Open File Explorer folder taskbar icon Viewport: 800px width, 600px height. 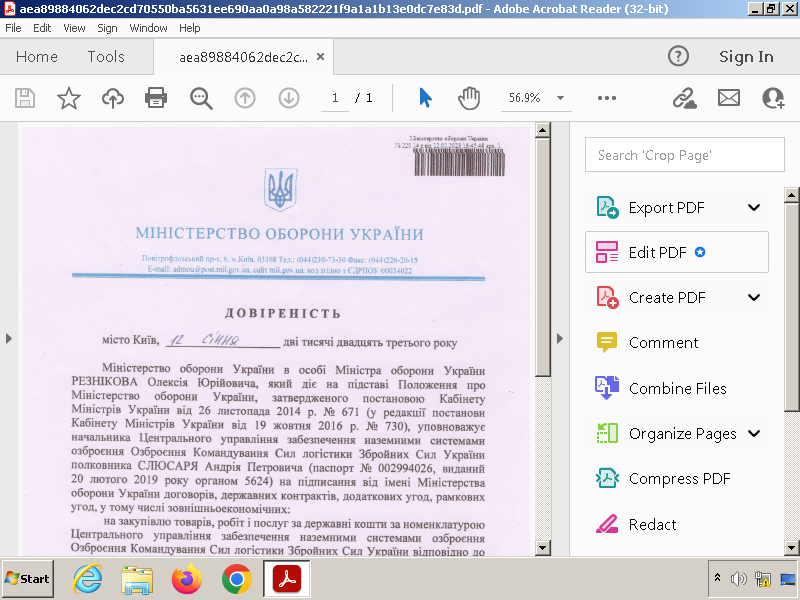137,580
